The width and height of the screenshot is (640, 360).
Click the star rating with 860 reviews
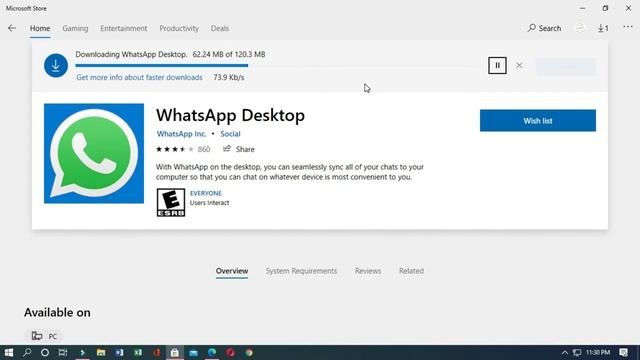click(183, 149)
